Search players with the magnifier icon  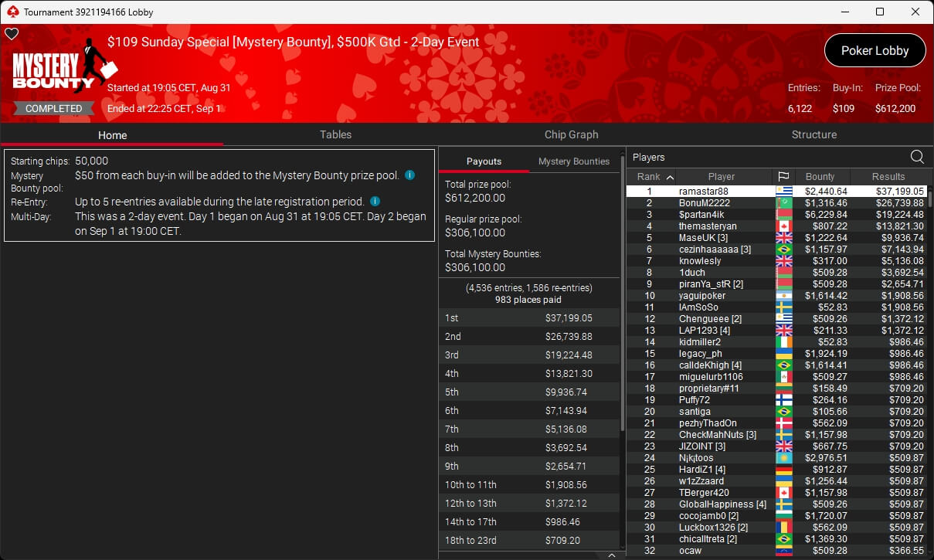917,157
